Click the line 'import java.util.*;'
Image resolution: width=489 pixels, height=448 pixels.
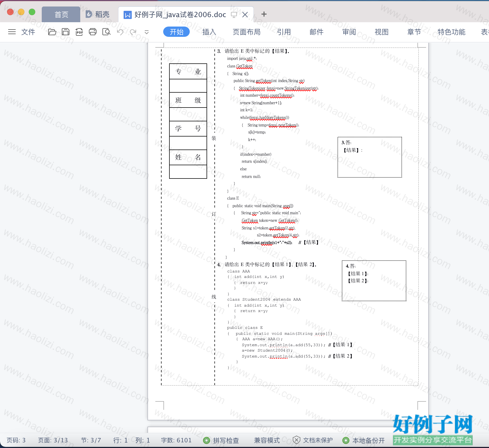click(242, 59)
